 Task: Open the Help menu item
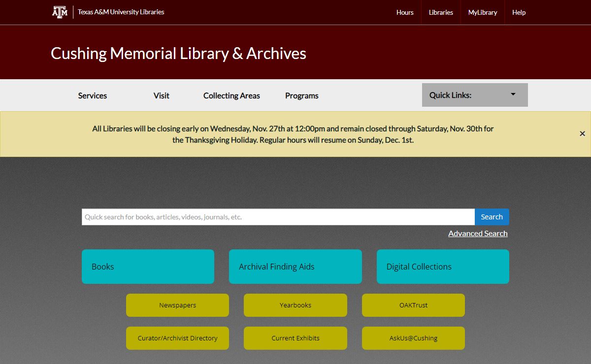[519, 12]
